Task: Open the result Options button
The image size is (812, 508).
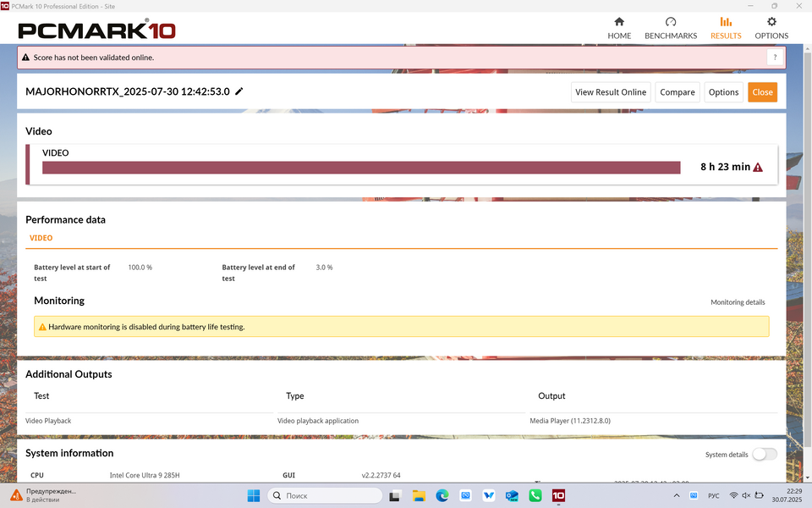Action: pos(723,92)
